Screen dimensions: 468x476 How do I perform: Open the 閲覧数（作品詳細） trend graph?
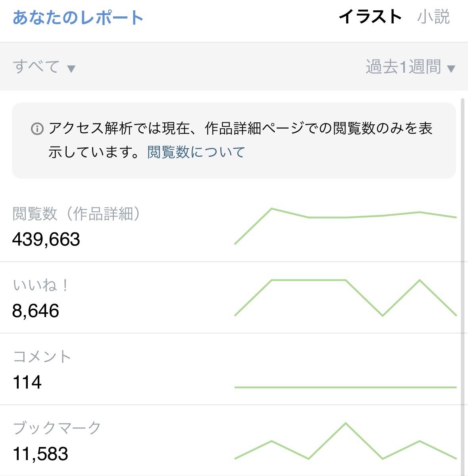tap(345, 225)
